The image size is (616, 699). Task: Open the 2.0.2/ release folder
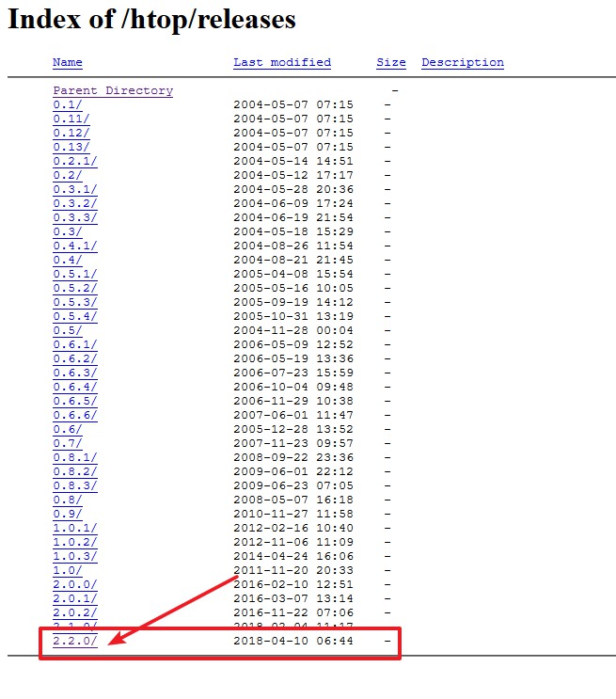click(74, 612)
